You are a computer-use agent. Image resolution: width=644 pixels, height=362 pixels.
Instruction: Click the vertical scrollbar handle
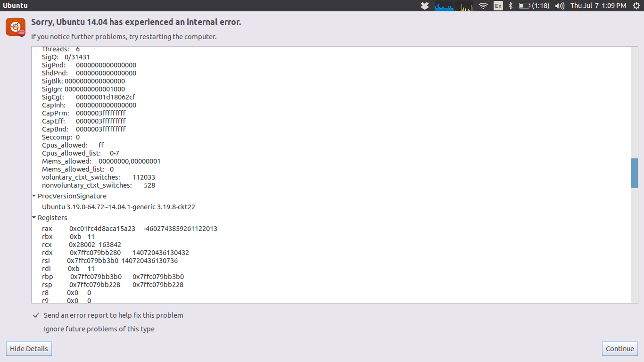coord(635,173)
